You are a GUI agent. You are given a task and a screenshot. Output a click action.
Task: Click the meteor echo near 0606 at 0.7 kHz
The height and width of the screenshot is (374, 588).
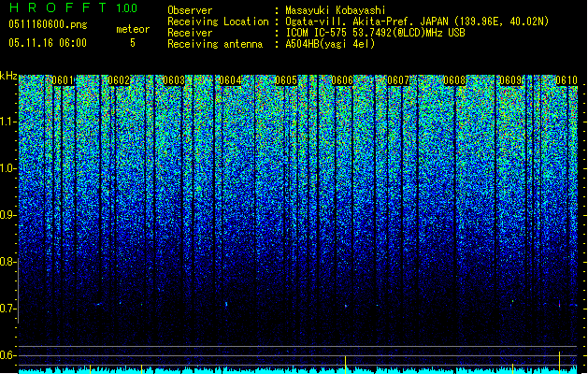coord(346,306)
